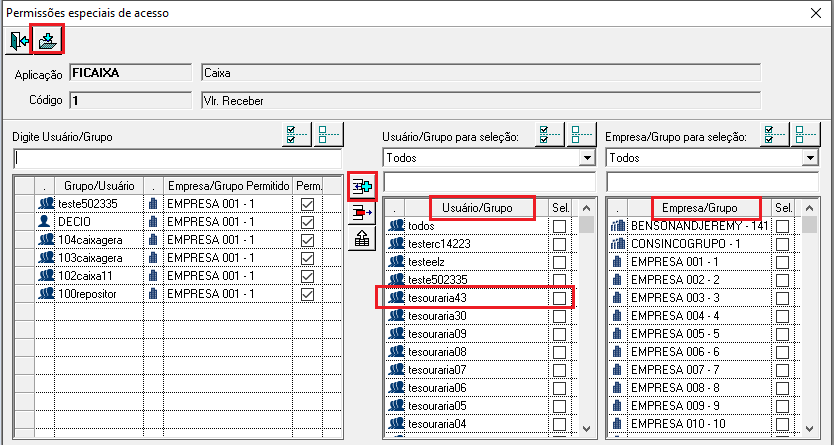Click the Empresa/Grupo Permitido column header
The width and height of the screenshot is (834, 445).
(228, 186)
